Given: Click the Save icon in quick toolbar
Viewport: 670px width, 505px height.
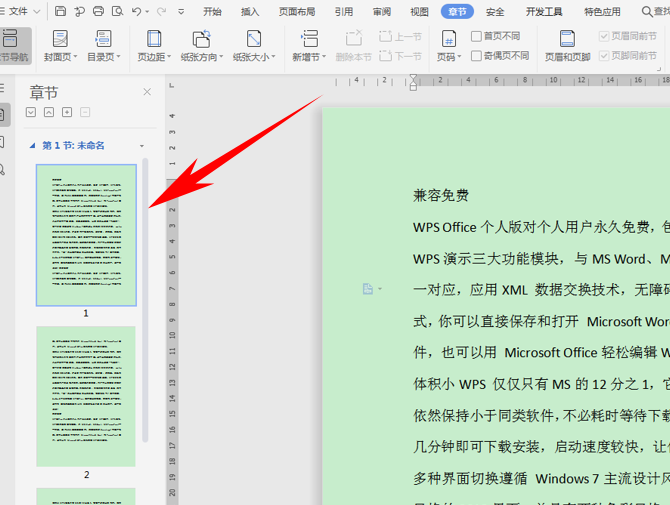Looking at the screenshot, I should point(60,11).
